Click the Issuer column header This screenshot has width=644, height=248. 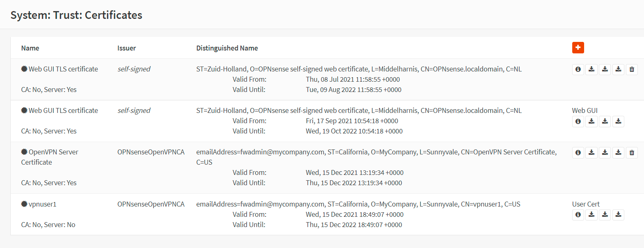[x=126, y=48]
